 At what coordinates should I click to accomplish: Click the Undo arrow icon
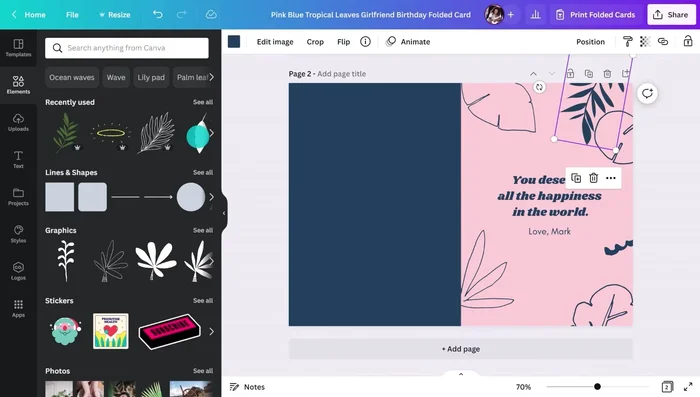(x=158, y=14)
